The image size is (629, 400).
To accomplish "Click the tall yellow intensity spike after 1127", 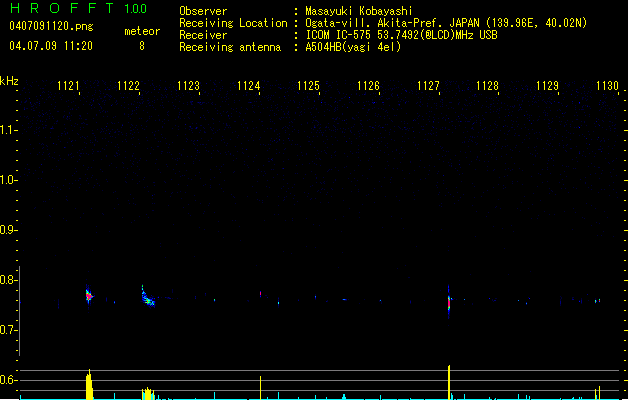I will pos(449,382).
